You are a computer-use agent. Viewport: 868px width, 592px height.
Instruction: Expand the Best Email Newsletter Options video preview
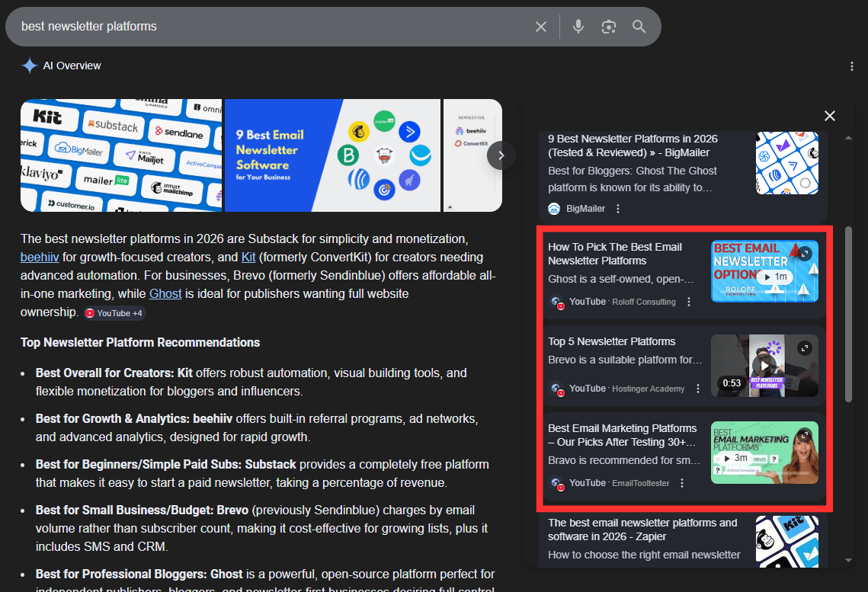pos(805,254)
